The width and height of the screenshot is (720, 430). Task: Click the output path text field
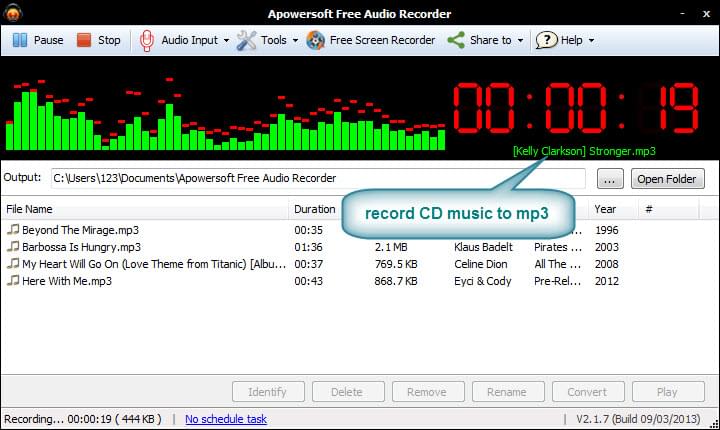tap(318, 179)
